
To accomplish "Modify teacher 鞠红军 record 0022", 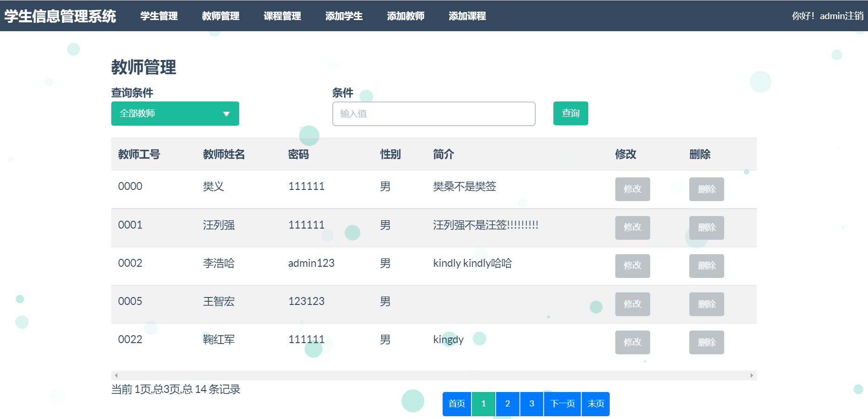I will coord(632,342).
